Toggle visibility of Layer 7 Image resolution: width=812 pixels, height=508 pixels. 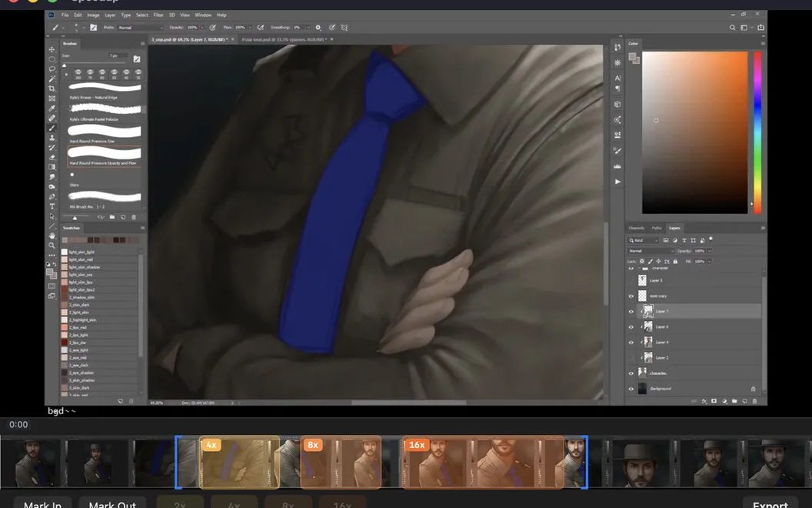pyautogui.click(x=631, y=312)
